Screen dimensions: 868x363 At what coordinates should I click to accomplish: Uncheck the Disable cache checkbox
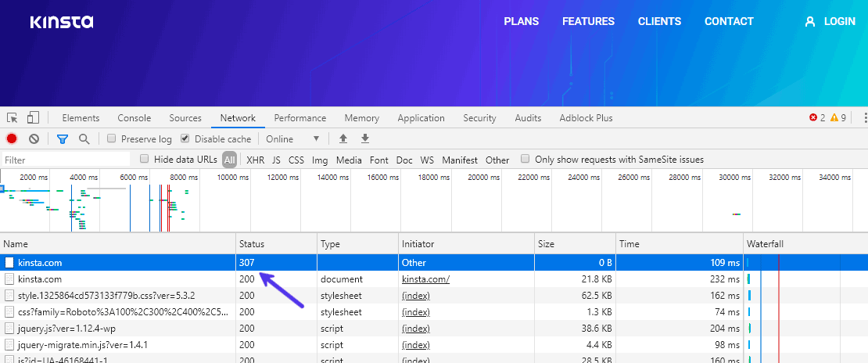185,139
